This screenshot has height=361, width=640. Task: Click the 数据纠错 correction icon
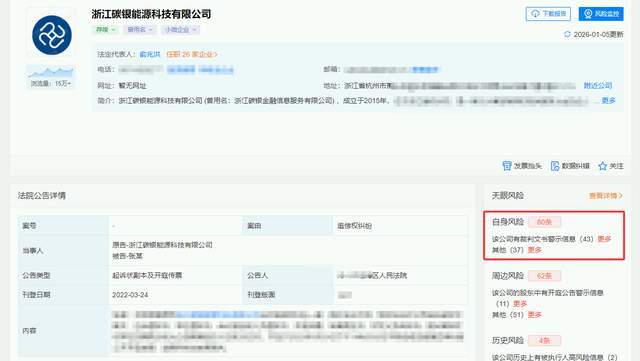(555, 166)
